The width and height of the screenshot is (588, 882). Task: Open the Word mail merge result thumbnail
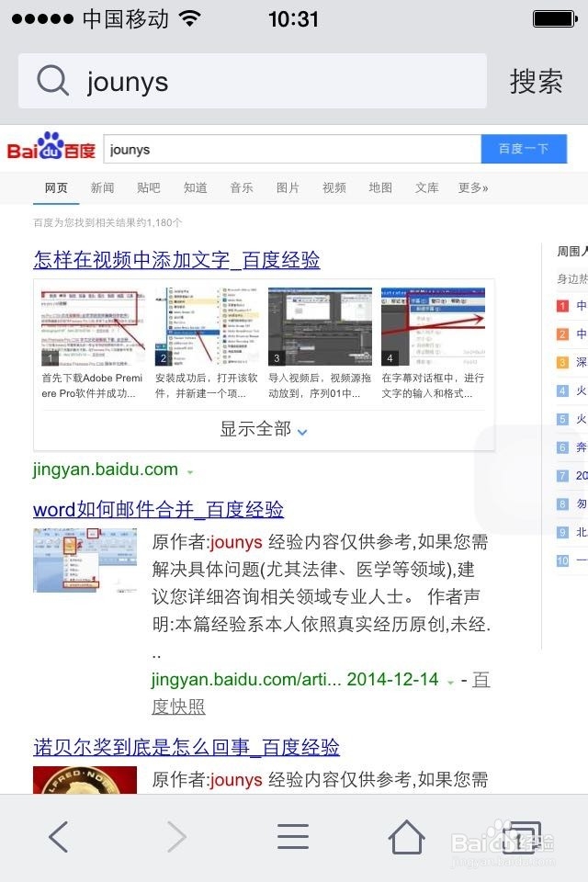85,560
